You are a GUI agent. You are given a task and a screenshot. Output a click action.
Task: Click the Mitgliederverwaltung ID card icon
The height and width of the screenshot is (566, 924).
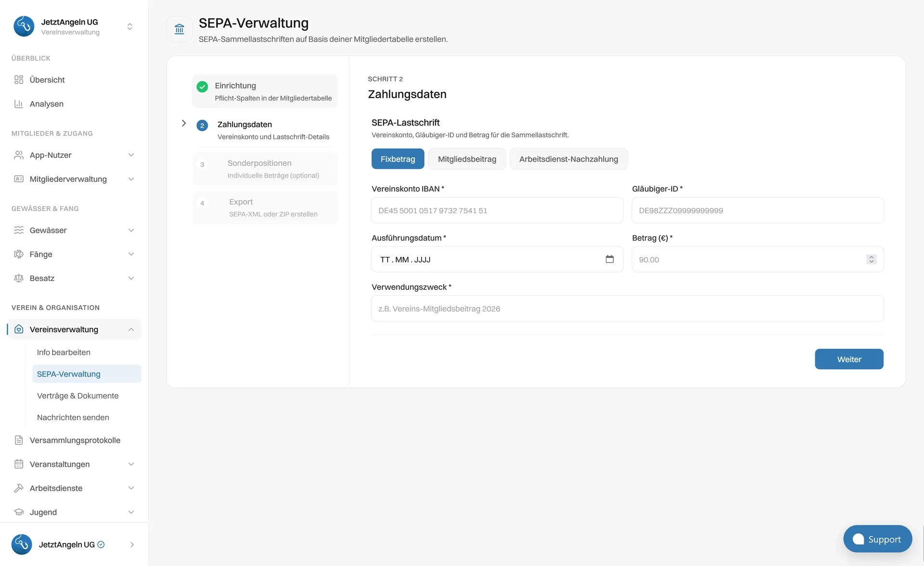click(x=19, y=179)
